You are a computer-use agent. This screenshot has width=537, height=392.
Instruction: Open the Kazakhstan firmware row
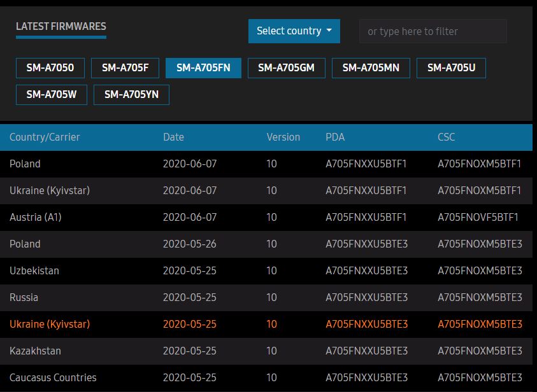click(x=266, y=351)
